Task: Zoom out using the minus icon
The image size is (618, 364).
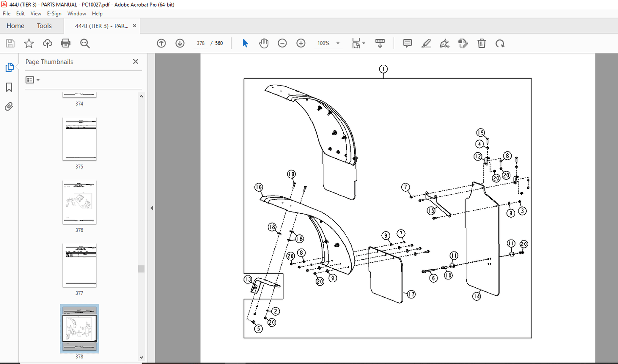Action: tap(282, 43)
